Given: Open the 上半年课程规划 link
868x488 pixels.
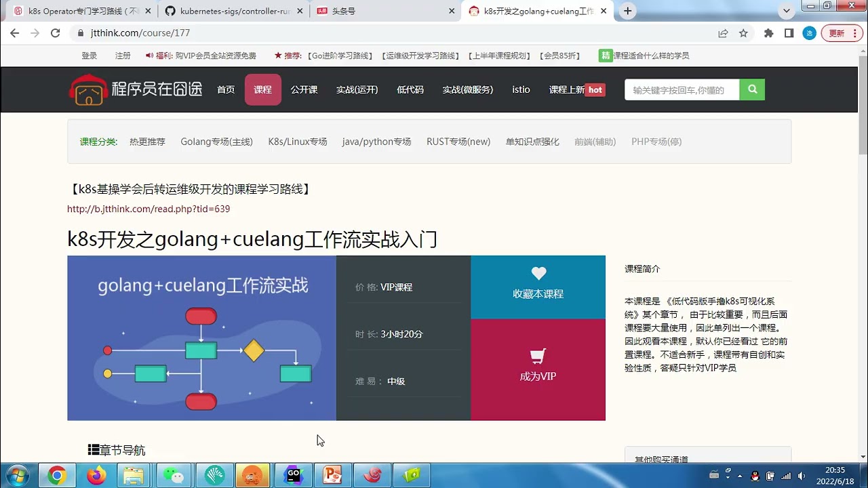Looking at the screenshot, I should coord(499,56).
